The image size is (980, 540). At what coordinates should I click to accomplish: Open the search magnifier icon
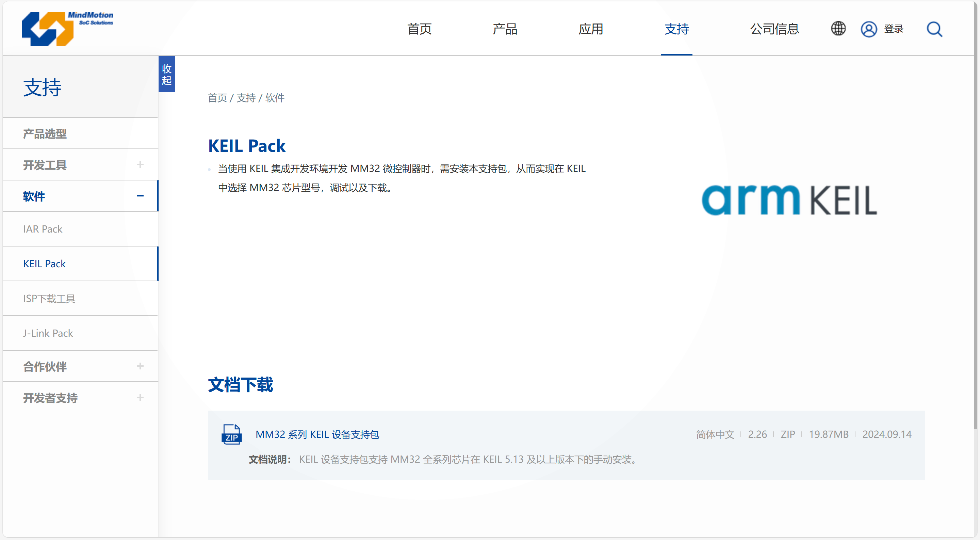pyautogui.click(x=934, y=29)
